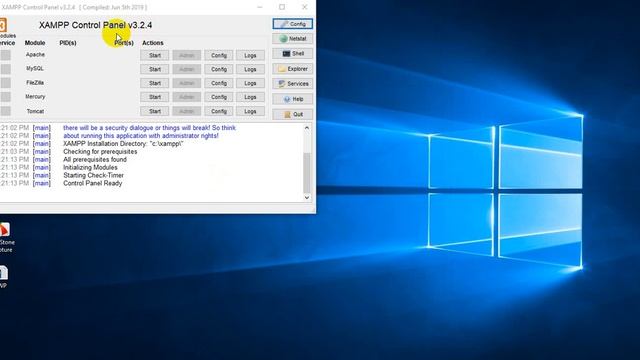Start the Tomcat module
Image resolution: width=640 pixels, height=360 pixels.
(155, 111)
